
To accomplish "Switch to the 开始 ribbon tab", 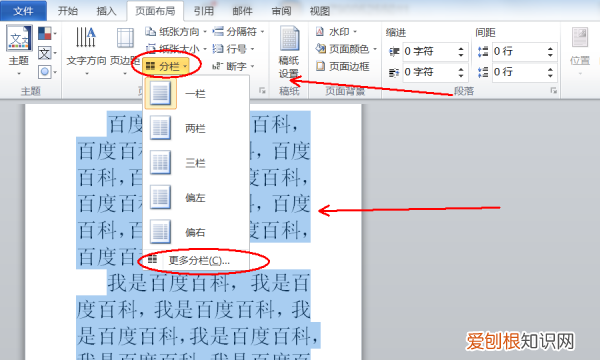I will (68, 11).
